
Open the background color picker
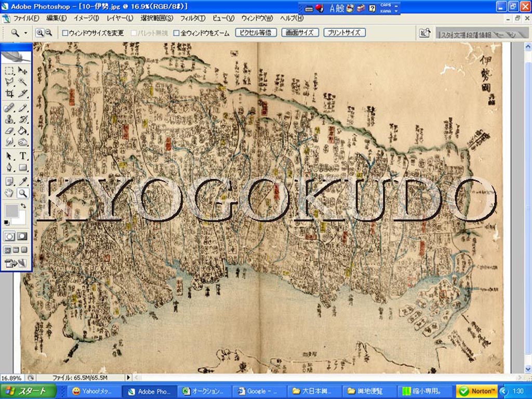pos(22,220)
